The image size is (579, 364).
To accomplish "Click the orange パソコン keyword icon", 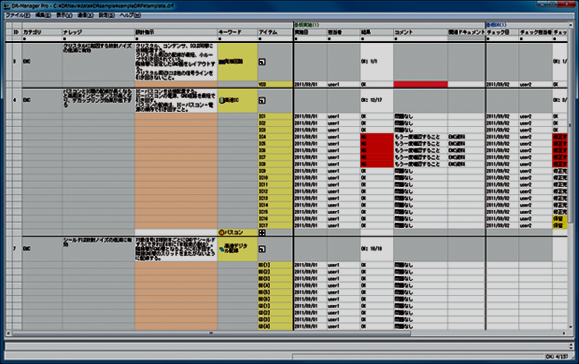I will pos(222,233).
